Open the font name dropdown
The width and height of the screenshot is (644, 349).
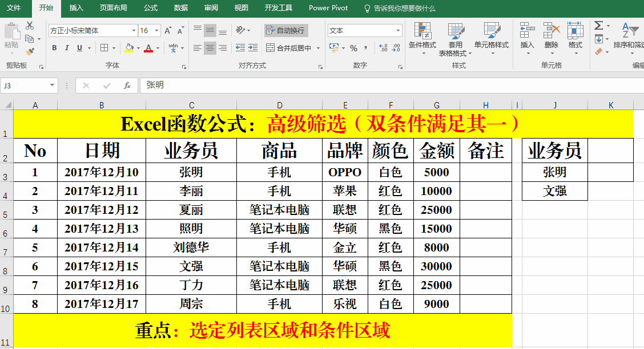point(134,31)
